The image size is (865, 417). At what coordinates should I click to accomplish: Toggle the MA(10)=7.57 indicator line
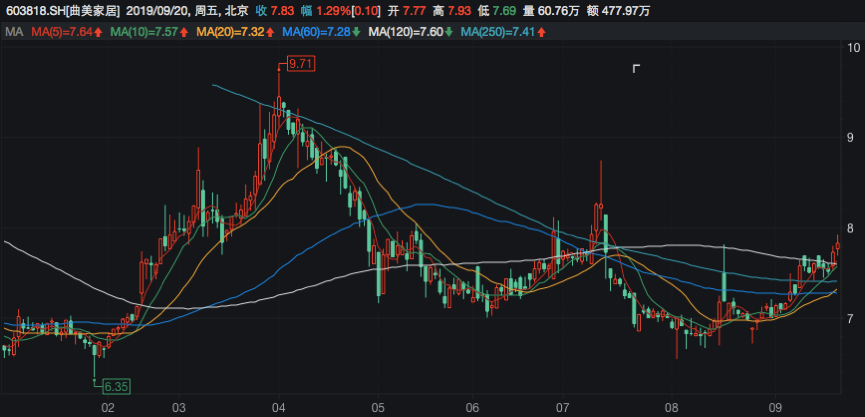pos(146,33)
